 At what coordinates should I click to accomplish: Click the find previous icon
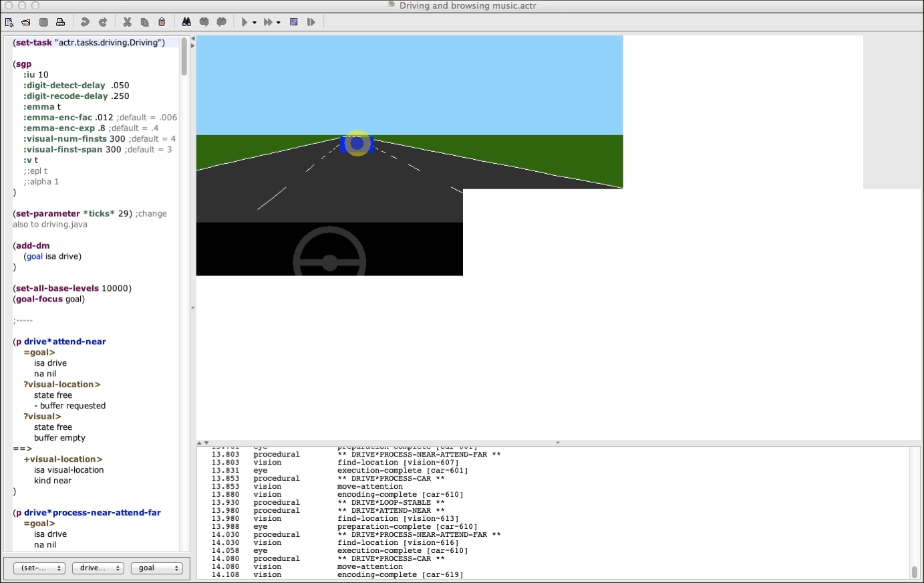tap(204, 22)
